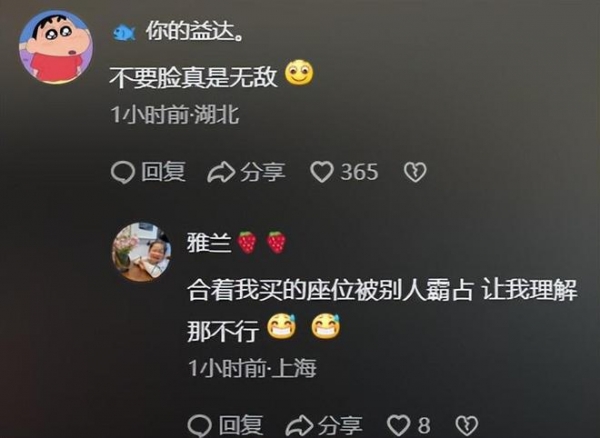This screenshot has width=600, height=438.
Task: Like the comment with 365 likes
Action: point(322,172)
